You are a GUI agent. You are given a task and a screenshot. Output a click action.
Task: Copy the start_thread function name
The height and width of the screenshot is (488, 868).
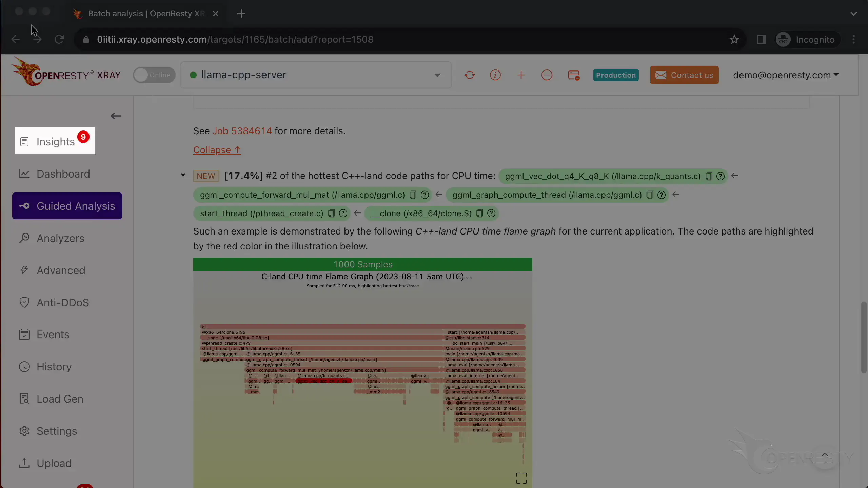(332, 213)
